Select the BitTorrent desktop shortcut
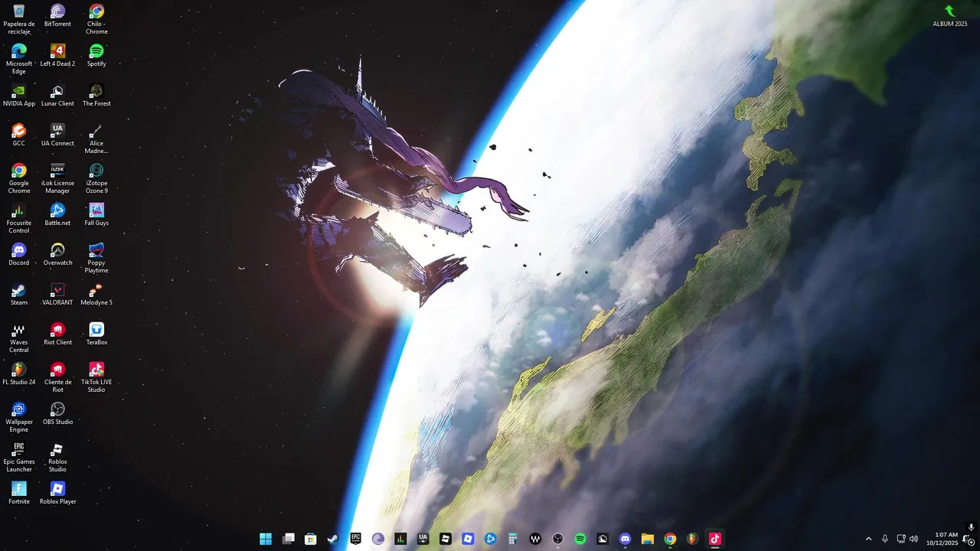Viewport: 980px width, 551px height. tap(57, 15)
